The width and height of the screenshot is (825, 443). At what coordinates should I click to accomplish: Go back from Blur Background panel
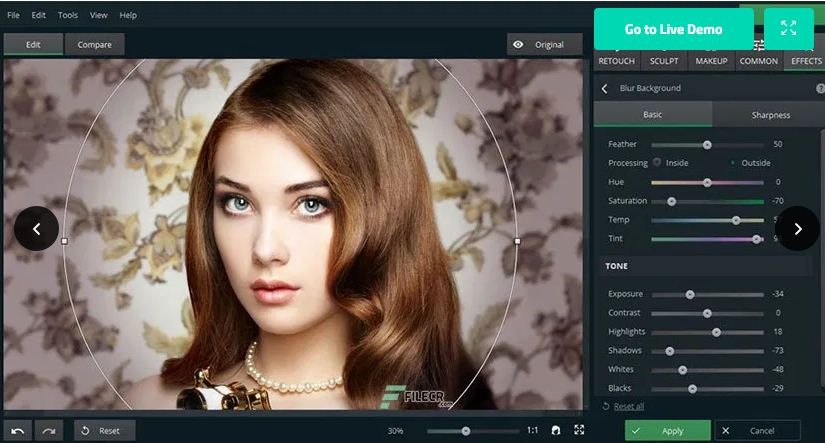click(605, 88)
